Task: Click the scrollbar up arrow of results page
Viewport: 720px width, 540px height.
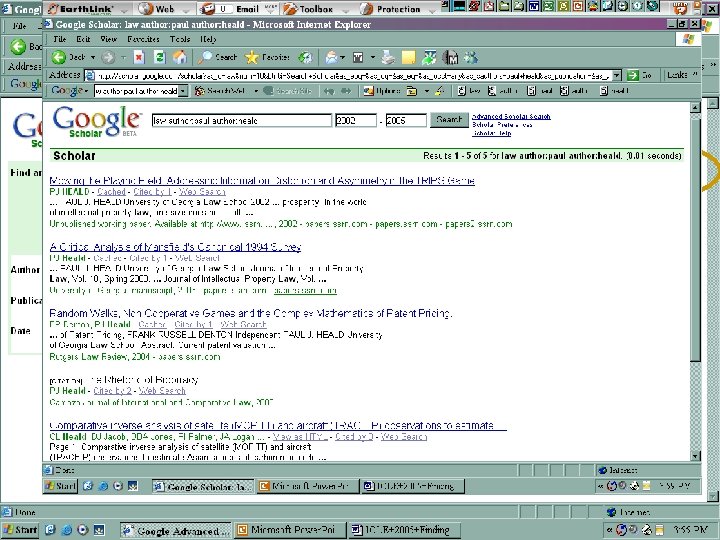Action: pyautogui.click(x=695, y=107)
